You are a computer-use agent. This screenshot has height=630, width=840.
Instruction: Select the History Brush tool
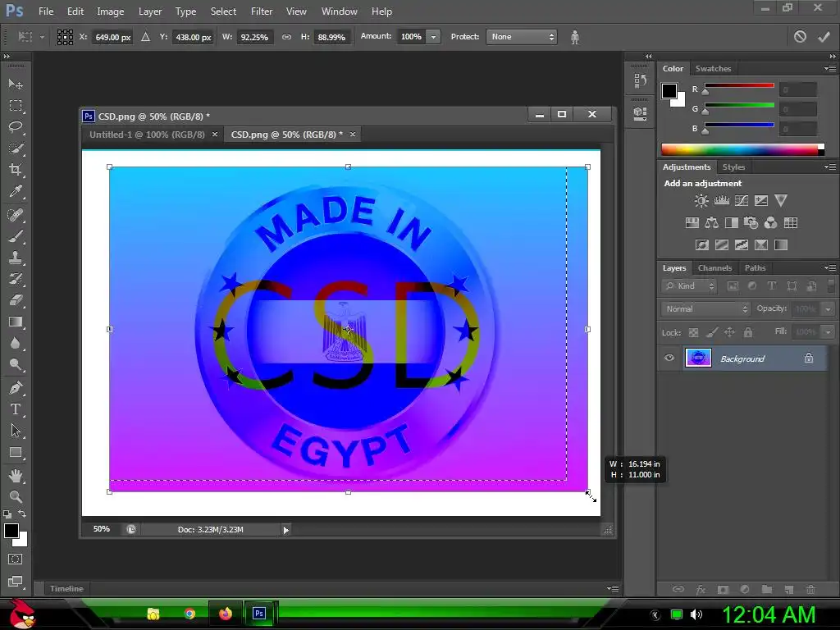click(x=16, y=279)
